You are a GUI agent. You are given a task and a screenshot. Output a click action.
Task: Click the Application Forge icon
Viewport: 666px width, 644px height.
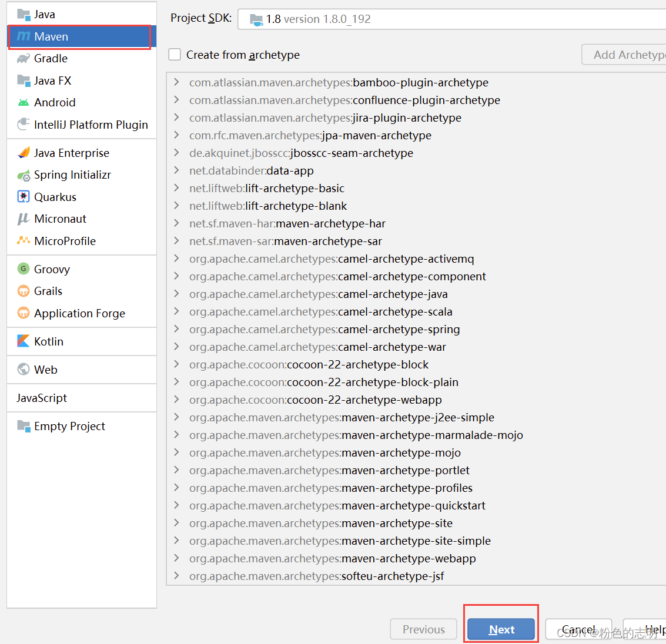pos(24,313)
